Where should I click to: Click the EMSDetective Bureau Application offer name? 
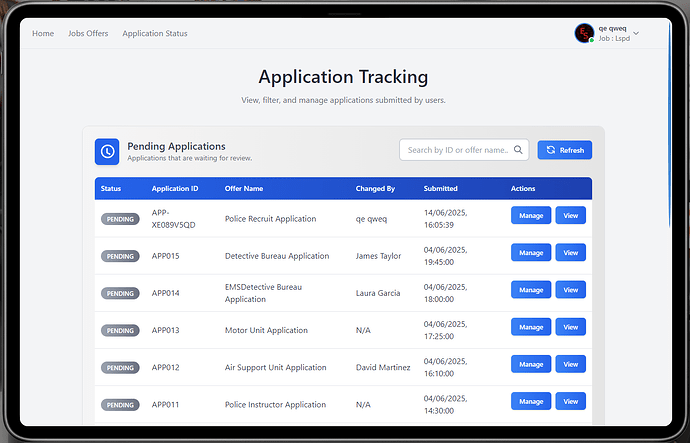263,293
